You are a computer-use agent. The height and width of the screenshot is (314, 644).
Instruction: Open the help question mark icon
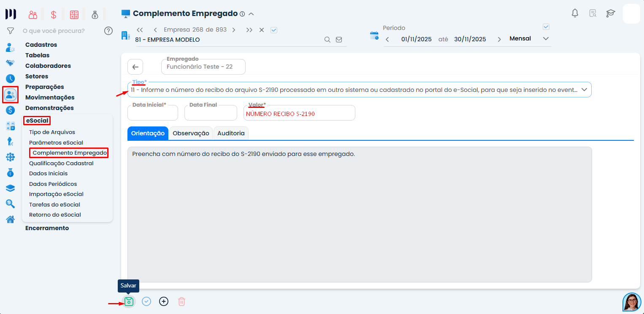click(108, 31)
